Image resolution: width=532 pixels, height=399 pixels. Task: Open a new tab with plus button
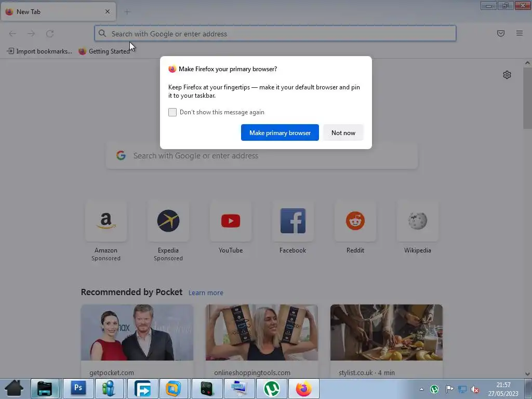(127, 12)
